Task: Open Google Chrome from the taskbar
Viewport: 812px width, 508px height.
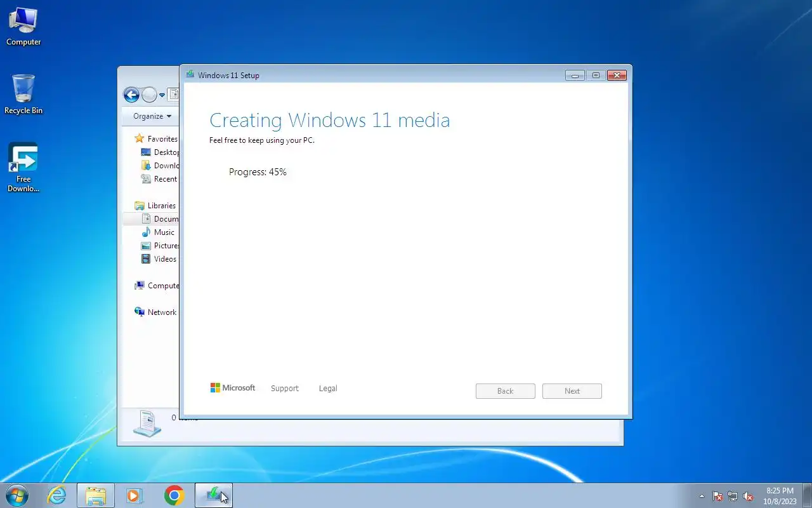Action: pos(174,495)
